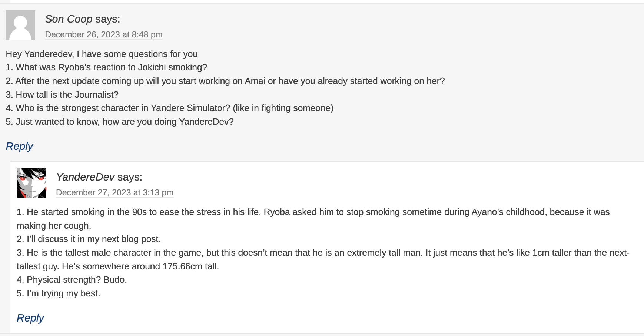
Task: Click the "next blog post" answer line
Action: coord(89,239)
